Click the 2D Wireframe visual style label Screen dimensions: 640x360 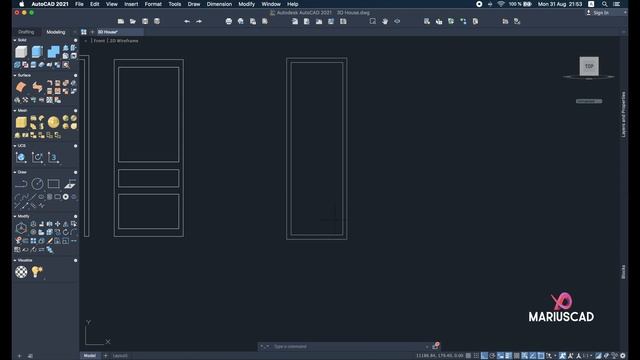124,41
